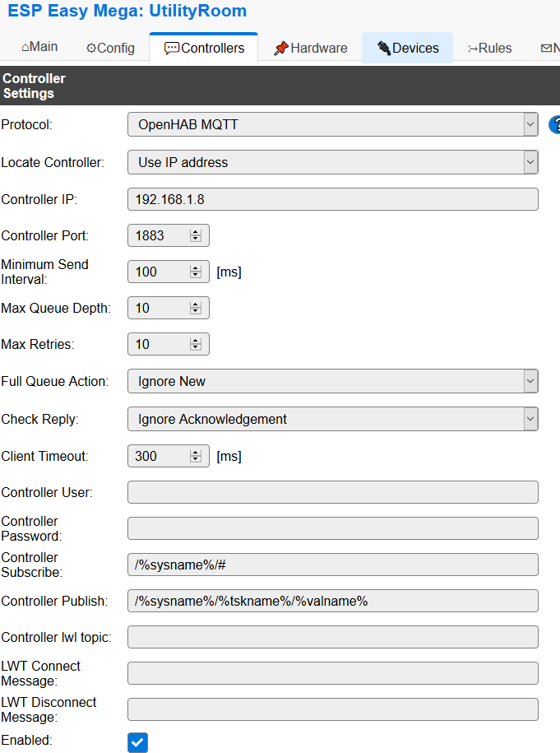Viewport: 560px width, 753px height.
Task: Open the Check Reply dropdown
Action: (x=332, y=419)
